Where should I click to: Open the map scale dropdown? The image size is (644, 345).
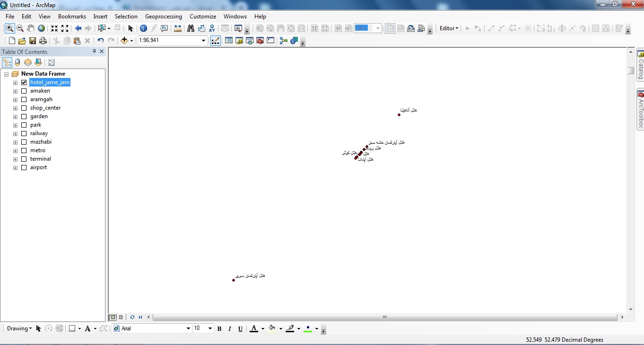coord(204,41)
